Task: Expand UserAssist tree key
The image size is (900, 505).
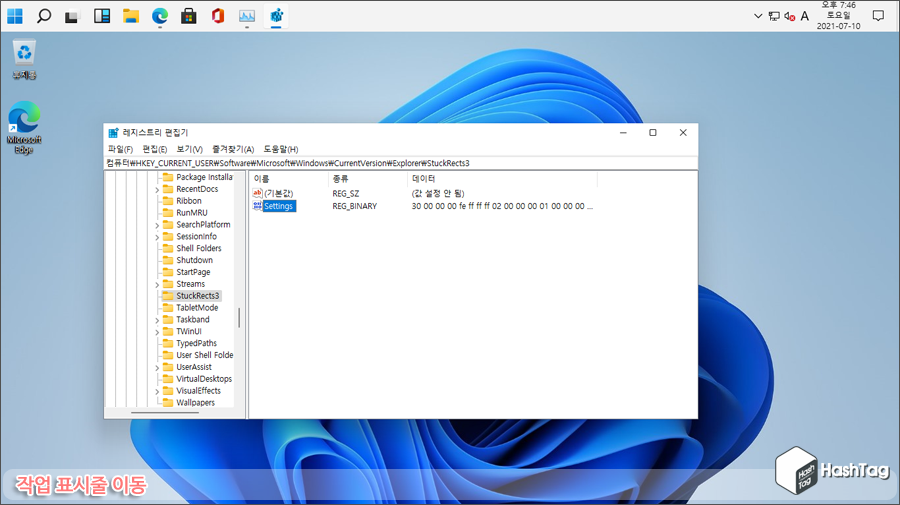Action: click(x=157, y=368)
